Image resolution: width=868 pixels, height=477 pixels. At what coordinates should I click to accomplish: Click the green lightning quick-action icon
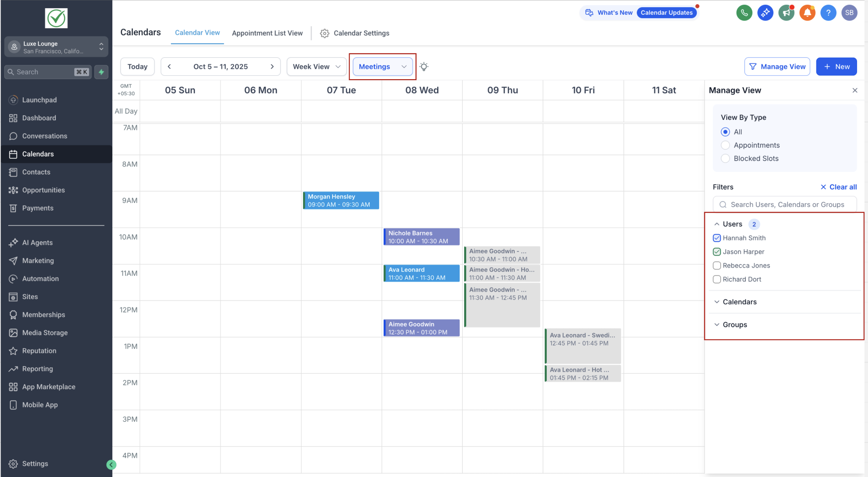pyautogui.click(x=101, y=72)
